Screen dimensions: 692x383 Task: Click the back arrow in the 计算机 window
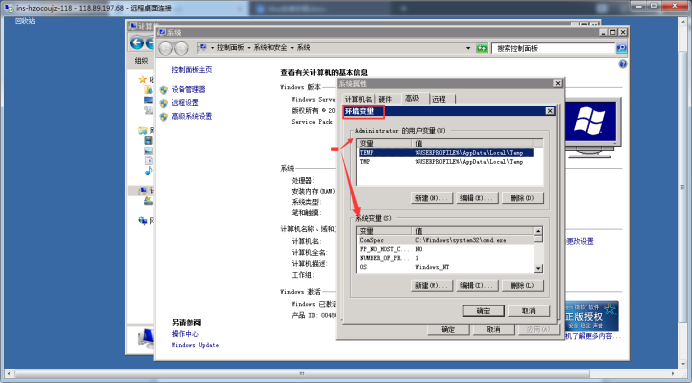click(x=137, y=43)
